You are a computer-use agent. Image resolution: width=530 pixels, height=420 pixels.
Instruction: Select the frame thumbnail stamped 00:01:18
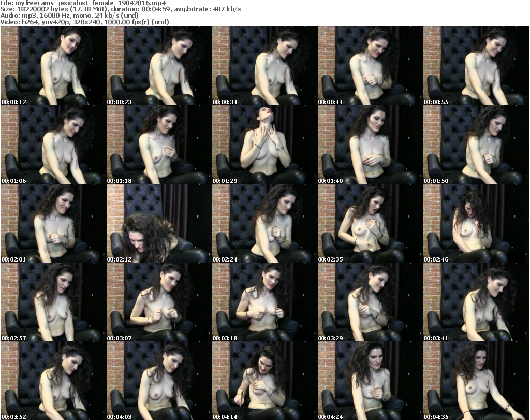coord(159,144)
